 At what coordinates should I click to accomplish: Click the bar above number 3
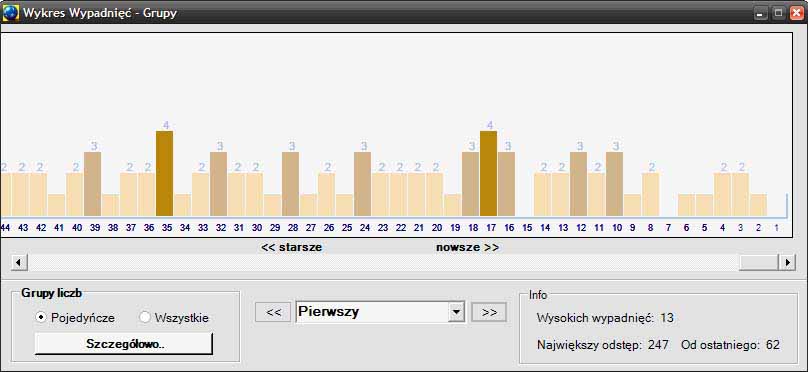tap(740, 195)
